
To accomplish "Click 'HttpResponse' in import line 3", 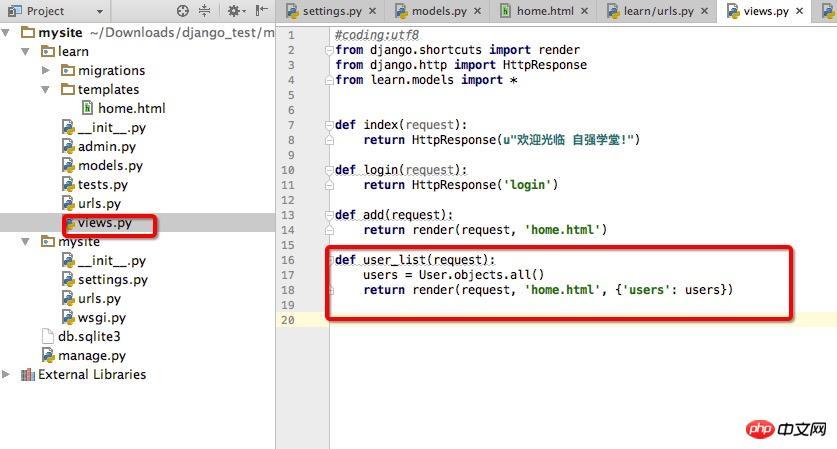I will (x=544, y=65).
